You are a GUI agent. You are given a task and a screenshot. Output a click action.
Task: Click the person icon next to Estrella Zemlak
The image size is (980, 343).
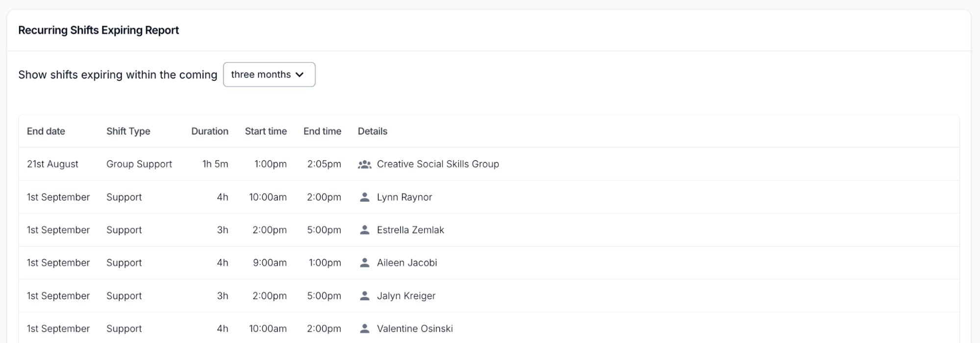[364, 230]
